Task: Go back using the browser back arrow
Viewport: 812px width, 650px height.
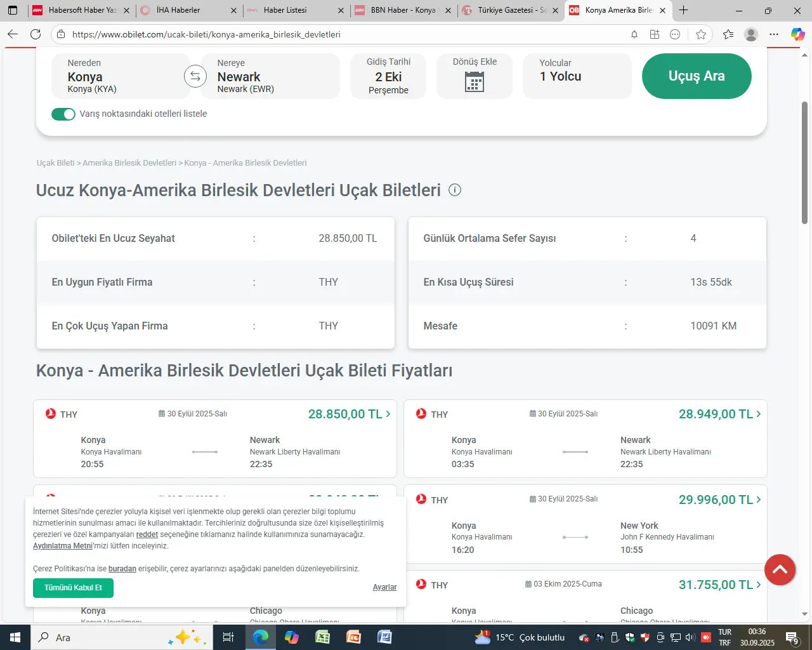Action: click(13, 34)
